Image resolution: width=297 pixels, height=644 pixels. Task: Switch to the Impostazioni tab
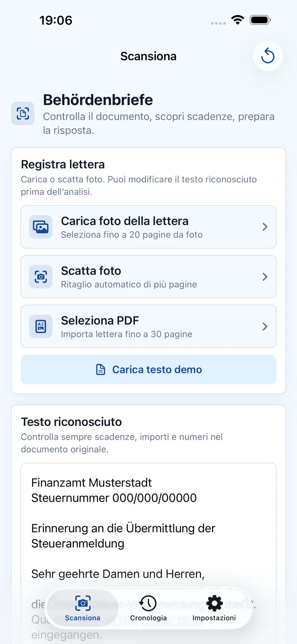click(214, 609)
